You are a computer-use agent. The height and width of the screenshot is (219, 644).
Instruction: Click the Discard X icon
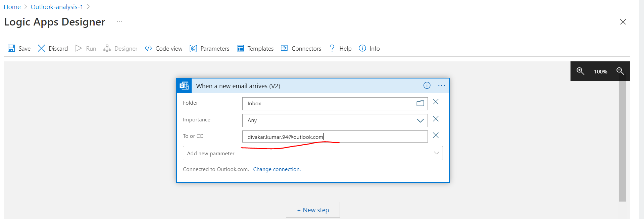41,48
